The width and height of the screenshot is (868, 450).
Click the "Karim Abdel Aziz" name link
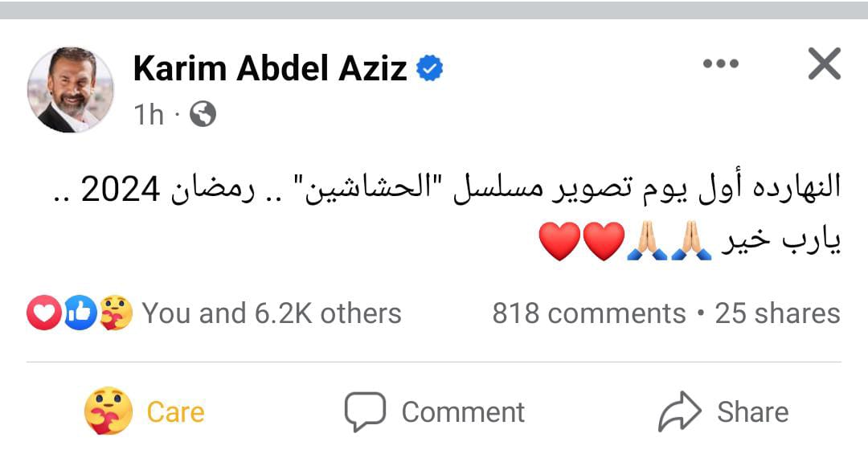pos(270,69)
